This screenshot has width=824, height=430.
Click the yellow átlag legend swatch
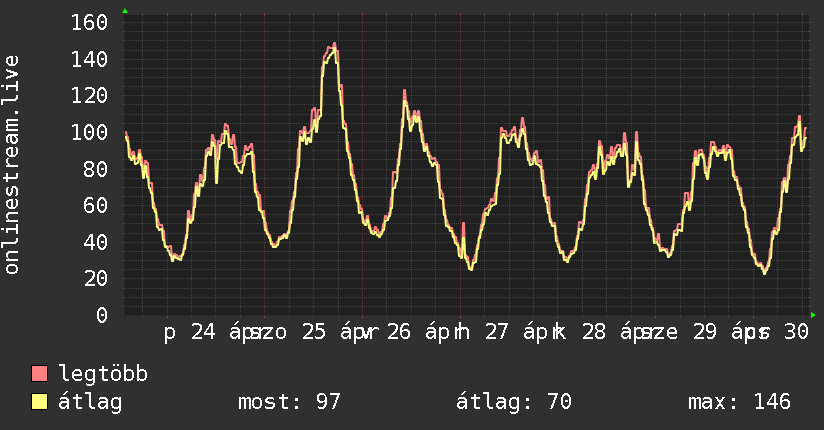39,402
